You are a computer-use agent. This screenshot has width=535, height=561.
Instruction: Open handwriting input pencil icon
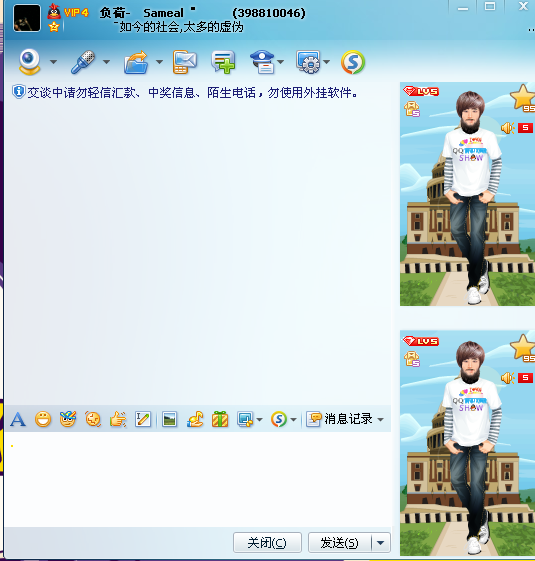[x=143, y=419]
